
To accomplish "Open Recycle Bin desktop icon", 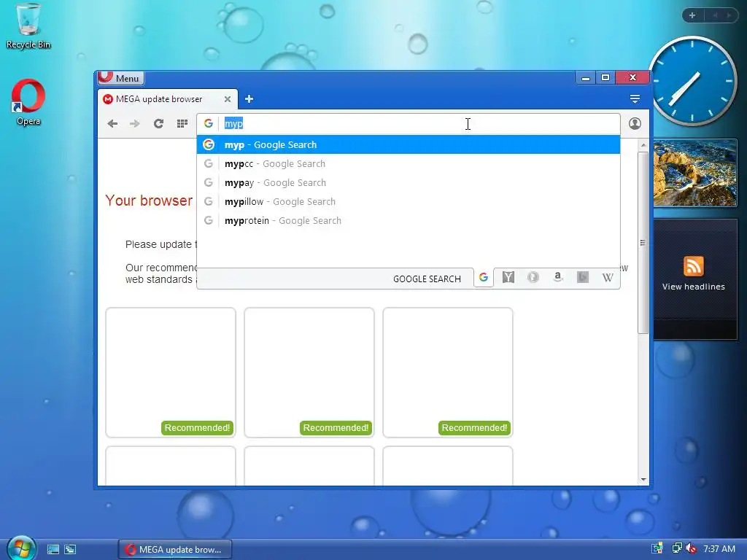I will coord(28,26).
